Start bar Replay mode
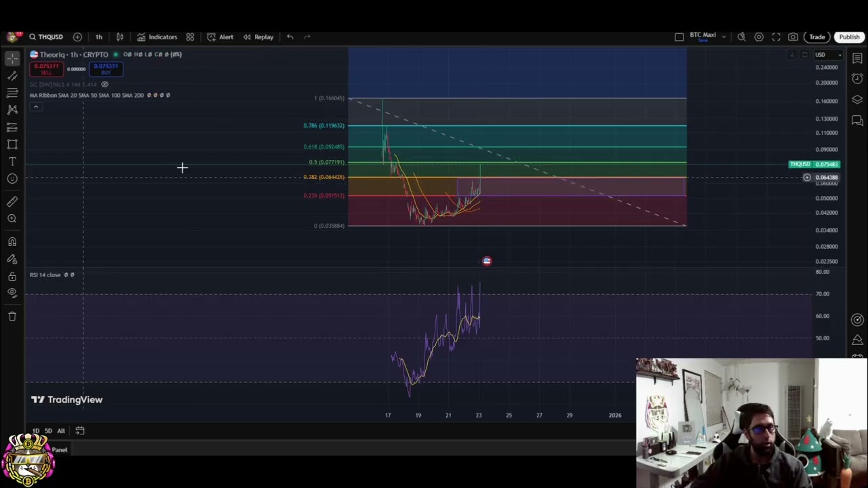 pos(258,37)
